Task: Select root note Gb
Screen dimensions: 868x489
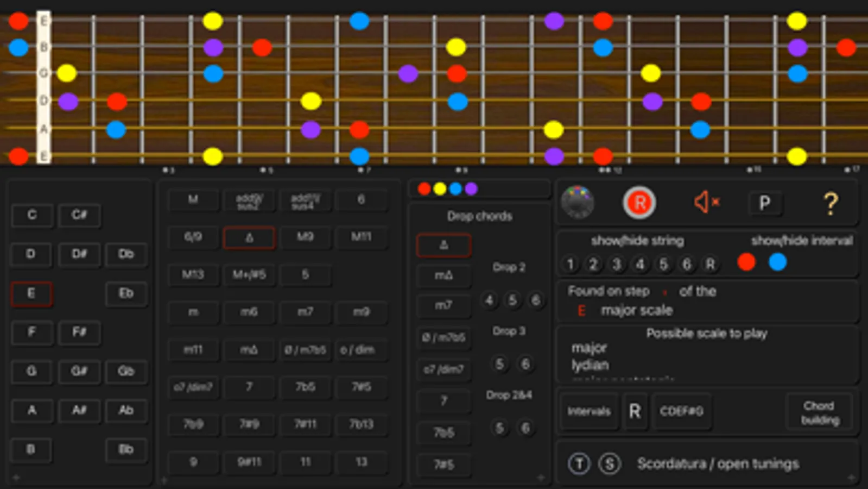Action: pyautogui.click(x=126, y=371)
